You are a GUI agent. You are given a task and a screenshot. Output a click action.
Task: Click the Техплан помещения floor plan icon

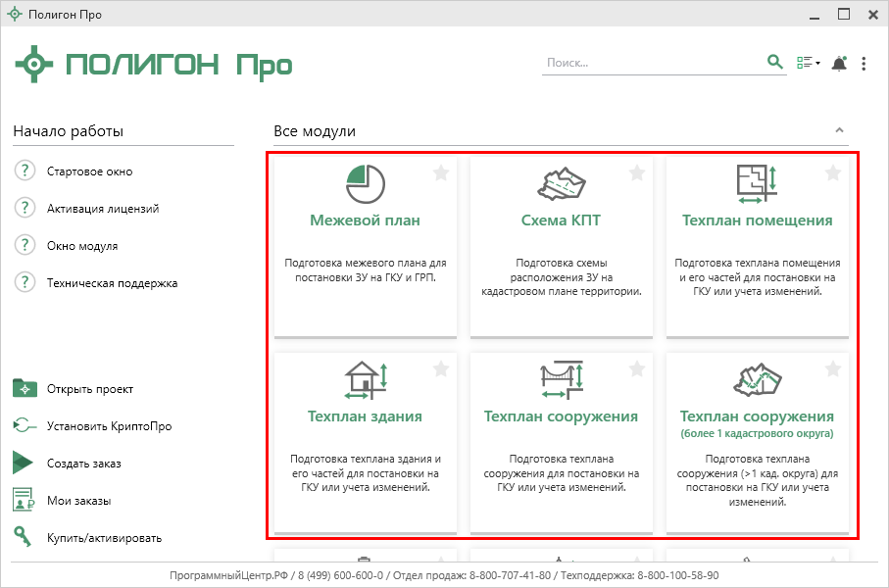757,183
